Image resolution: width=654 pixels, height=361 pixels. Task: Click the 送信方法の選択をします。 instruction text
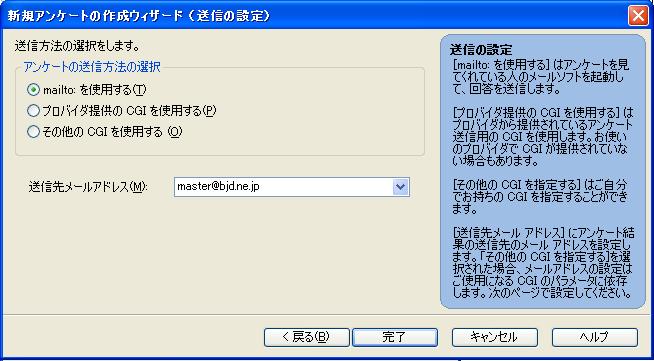(77, 45)
